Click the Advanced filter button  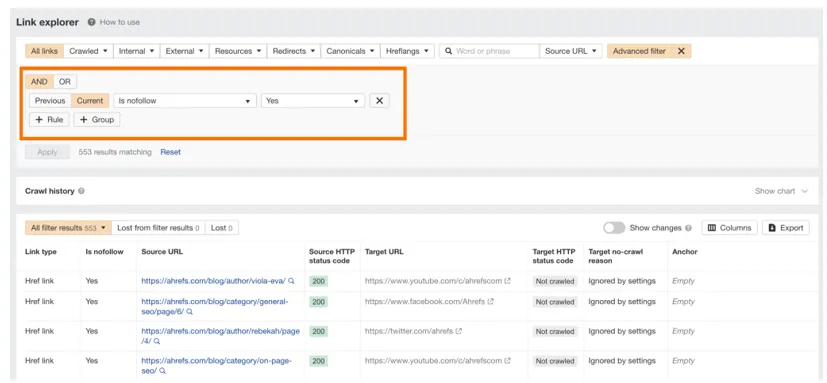coord(639,51)
